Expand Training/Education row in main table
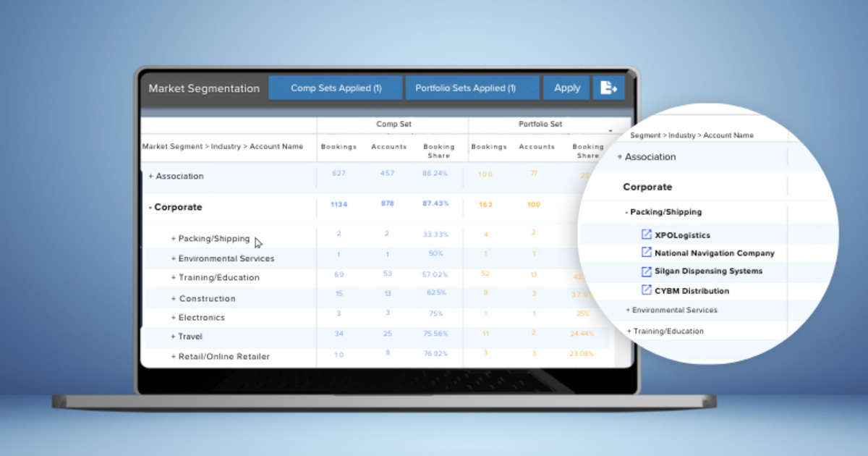This screenshot has width=868, height=456. [174, 278]
